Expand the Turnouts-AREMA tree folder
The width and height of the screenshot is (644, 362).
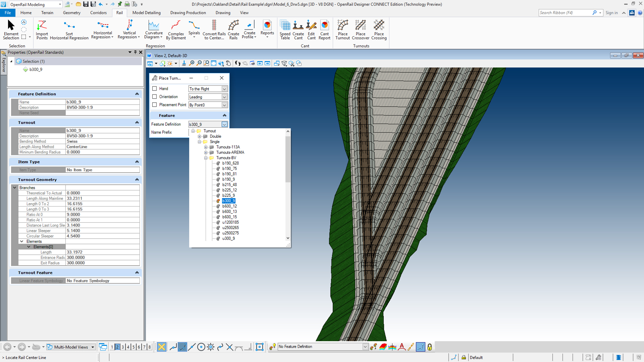[206, 153]
